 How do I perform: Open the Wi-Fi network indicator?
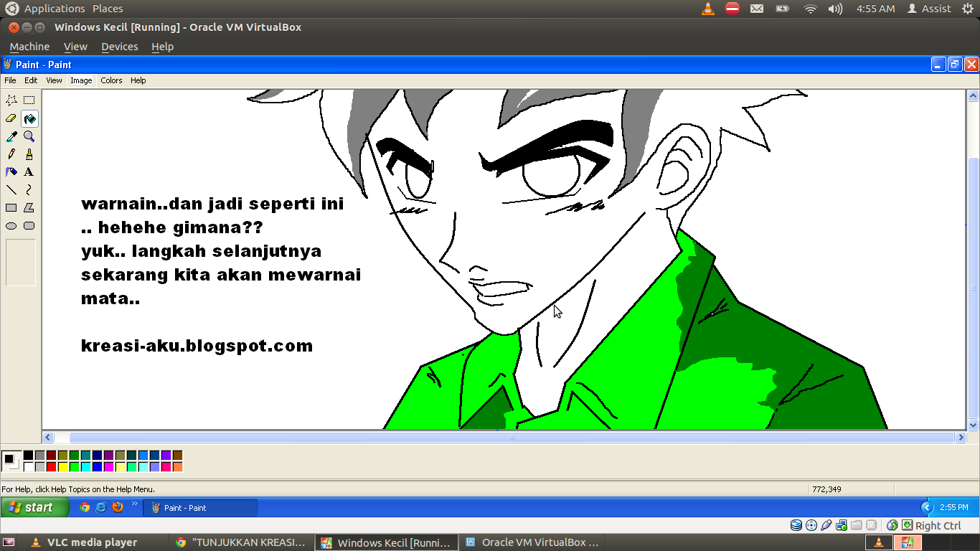coord(811,9)
